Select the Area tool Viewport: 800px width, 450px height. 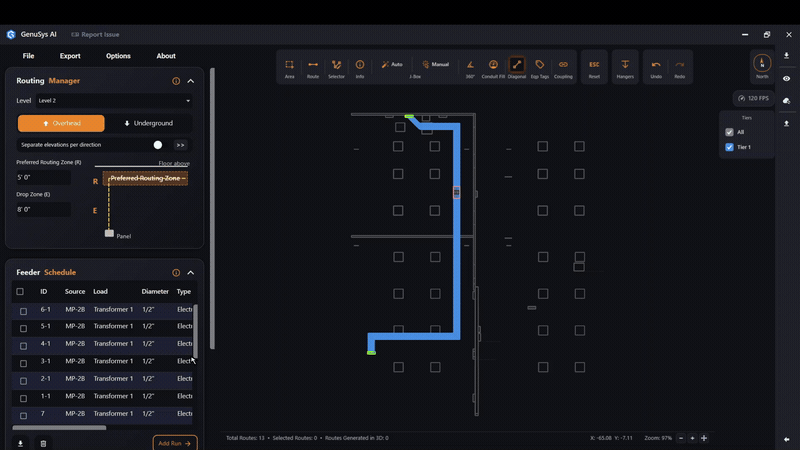289,68
